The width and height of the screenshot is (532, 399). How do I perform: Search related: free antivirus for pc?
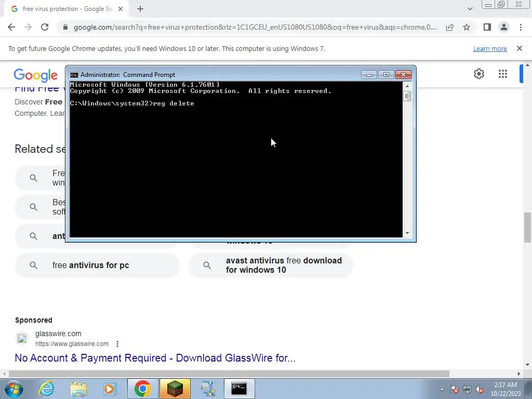[97, 265]
